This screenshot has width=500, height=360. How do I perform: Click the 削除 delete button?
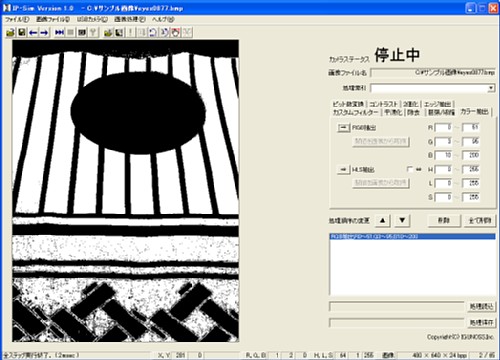[444, 220]
